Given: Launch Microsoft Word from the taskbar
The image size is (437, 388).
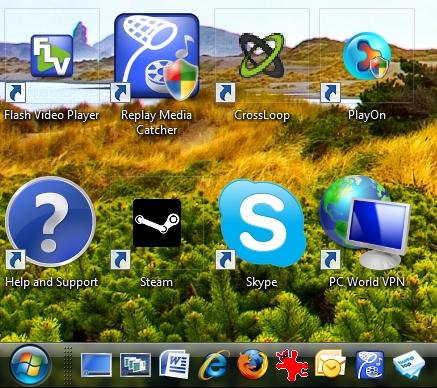Looking at the screenshot, I should [x=174, y=364].
